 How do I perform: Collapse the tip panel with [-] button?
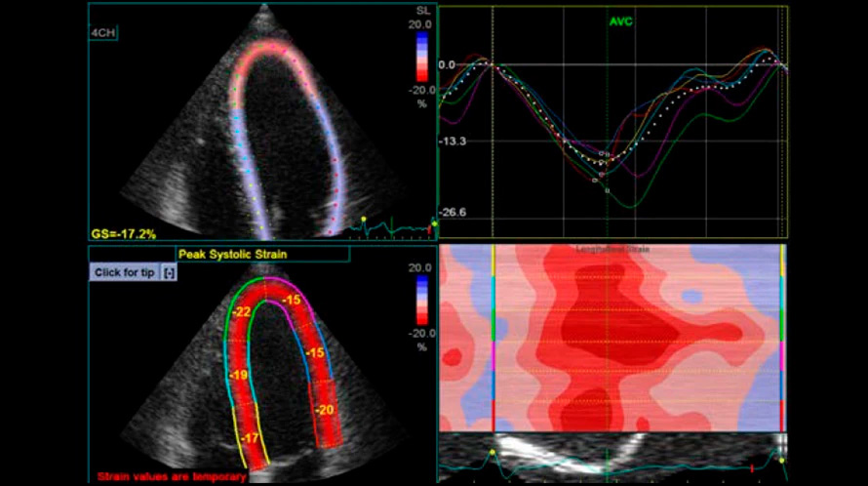click(x=169, y=273)
